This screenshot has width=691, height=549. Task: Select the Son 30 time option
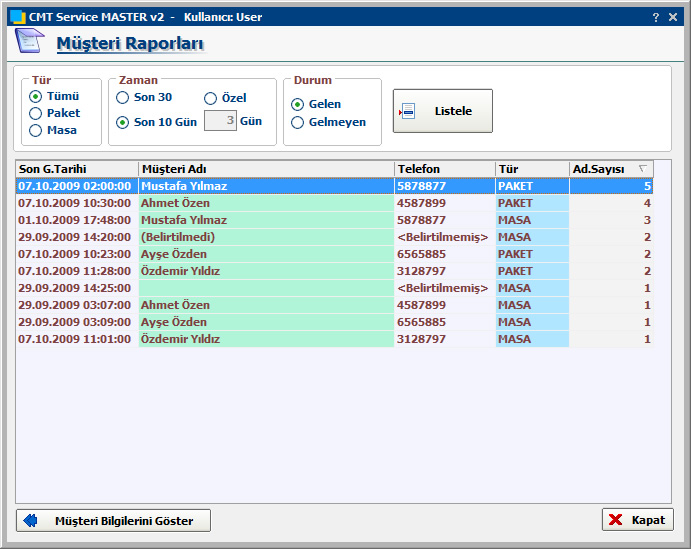coord(123,98)
